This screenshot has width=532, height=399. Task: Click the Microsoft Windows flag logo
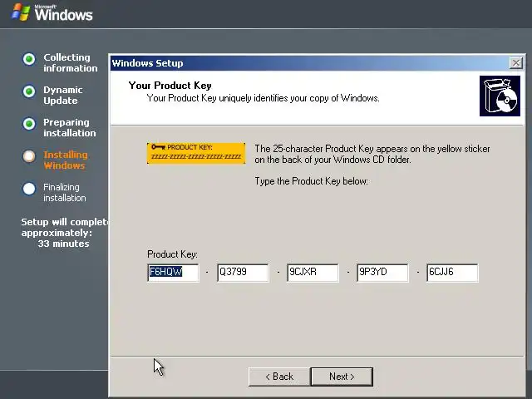pyautogui.click(x=21, y=12)
